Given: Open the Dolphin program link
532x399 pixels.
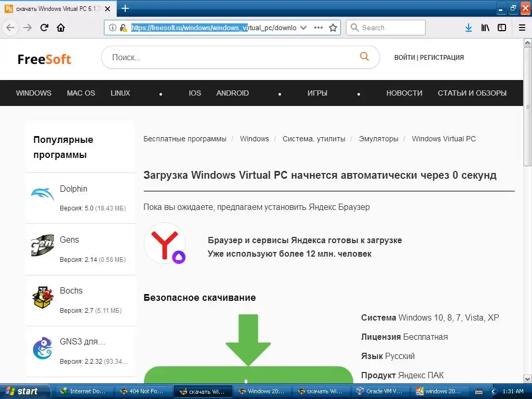Looking at the screenshot, I should 73,189.
